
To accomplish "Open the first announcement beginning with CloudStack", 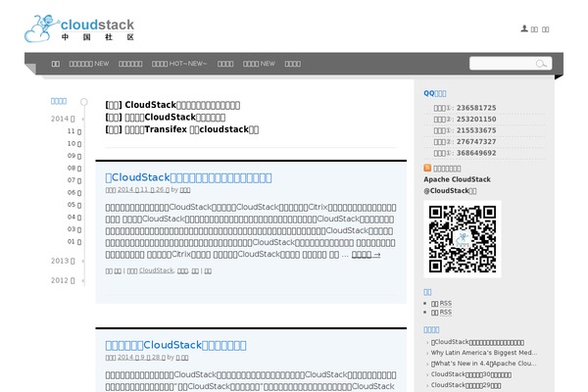I will [x=172, y=105].
